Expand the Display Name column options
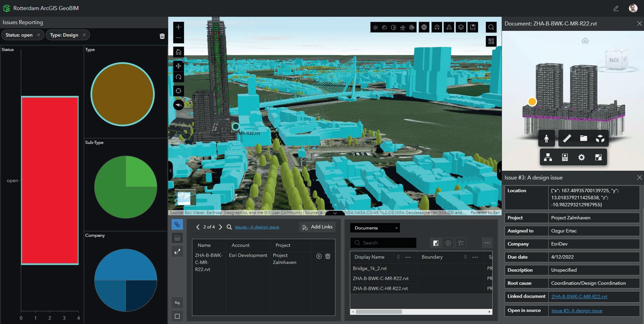This screenshot has width=644, height=324. tap(408, 257)
